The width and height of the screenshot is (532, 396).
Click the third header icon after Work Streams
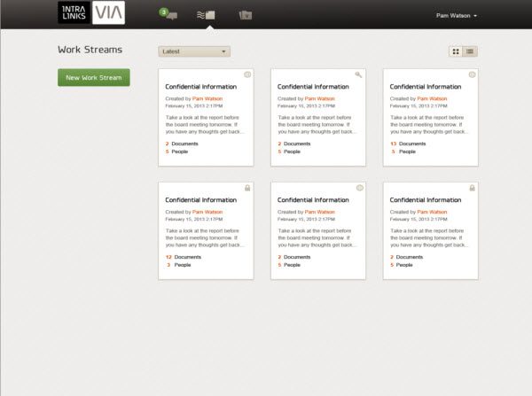[245, 15]
